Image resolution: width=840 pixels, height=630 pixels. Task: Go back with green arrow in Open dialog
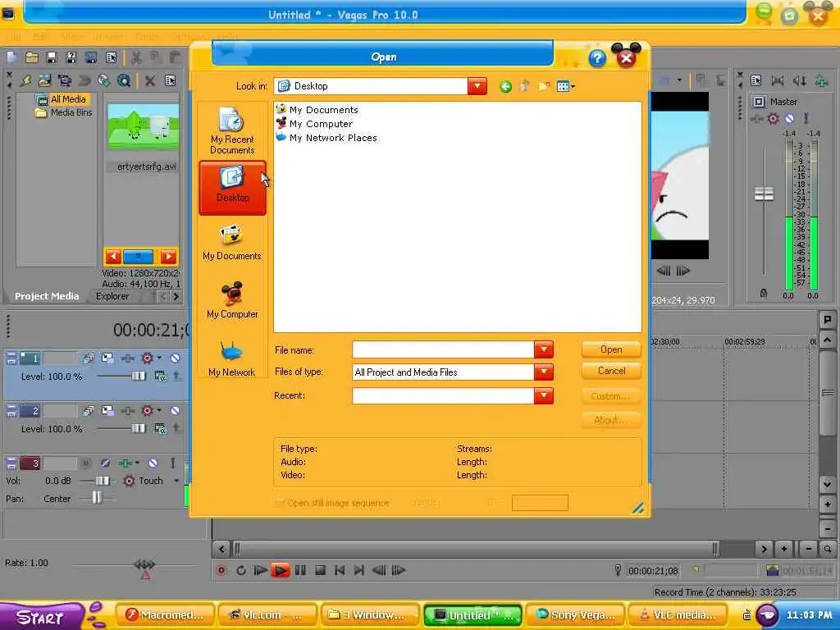point(505,86)
